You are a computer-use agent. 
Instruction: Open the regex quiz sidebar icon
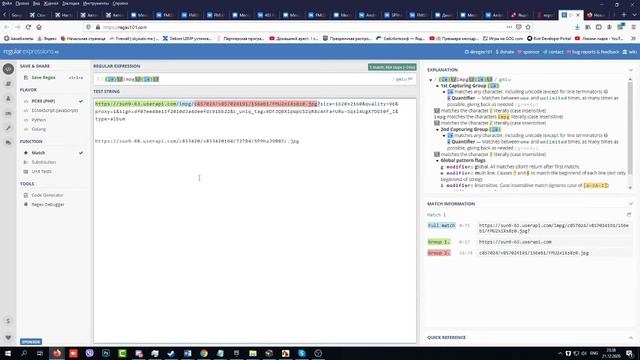click(x=8, y=113)
